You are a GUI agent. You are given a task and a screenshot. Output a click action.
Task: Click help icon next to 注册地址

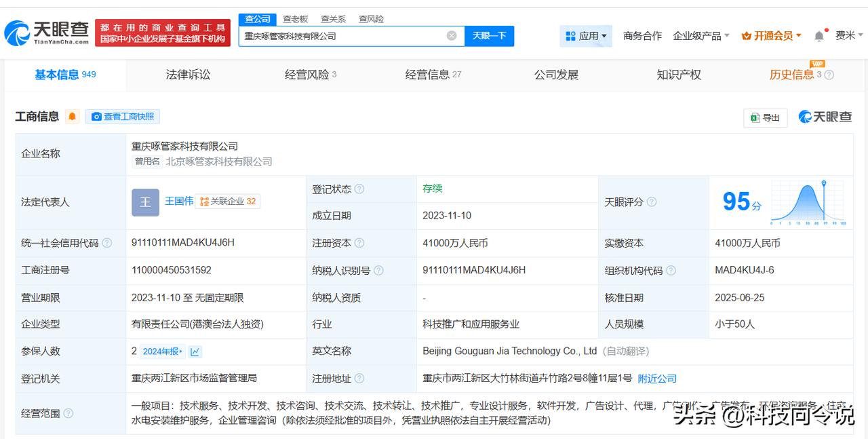click(x=359, y=379)
